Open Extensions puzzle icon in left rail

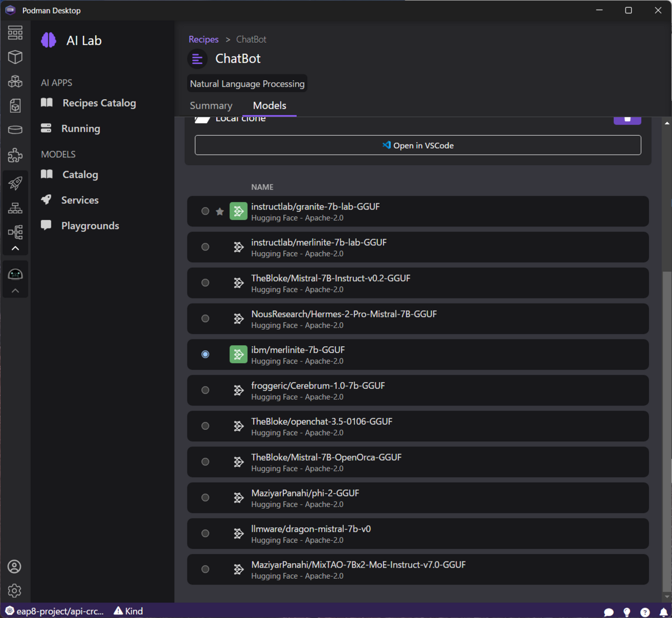[15, 155]
